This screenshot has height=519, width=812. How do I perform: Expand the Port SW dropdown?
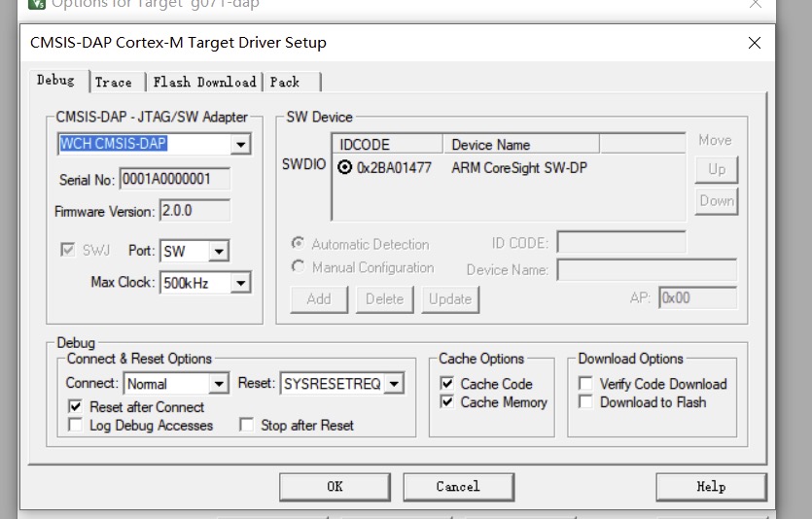pos(219,252)
